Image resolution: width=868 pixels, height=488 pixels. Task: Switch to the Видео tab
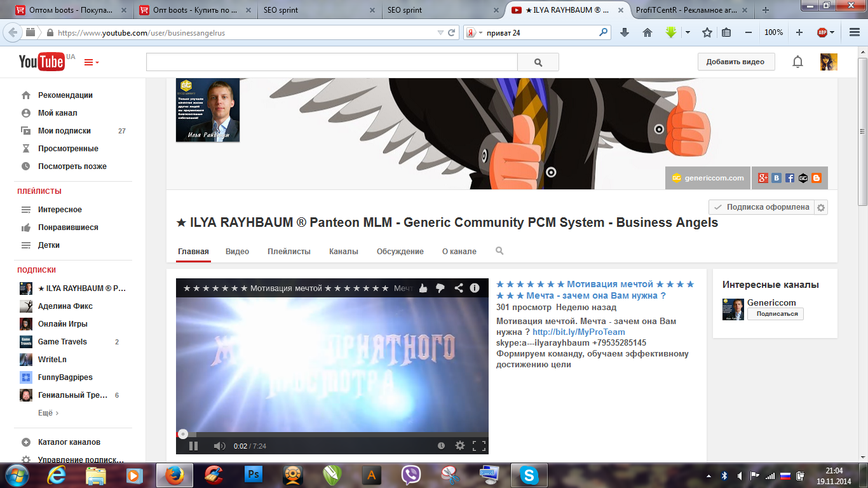[237, 252]
